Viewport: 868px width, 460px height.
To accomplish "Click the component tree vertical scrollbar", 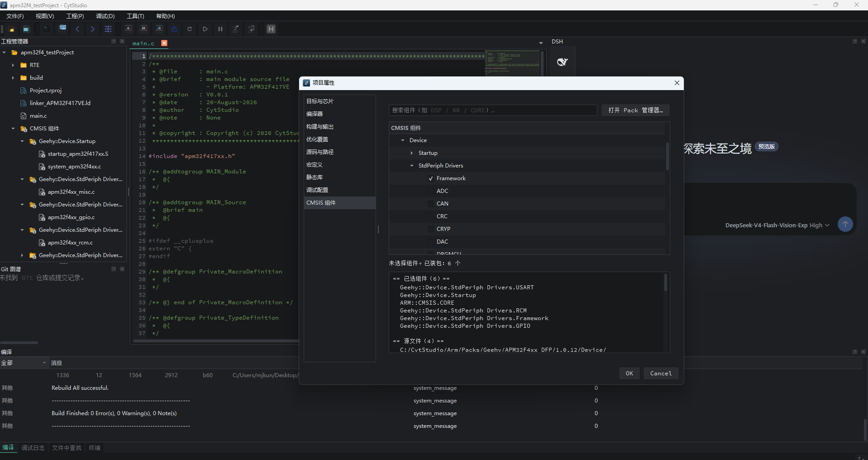I will click(x=667, y=156).
